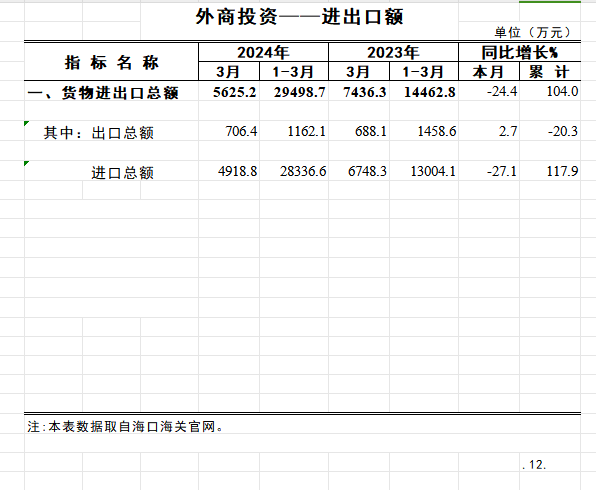
Task: Click the 进口总额 row label
Action: [122, 173]
